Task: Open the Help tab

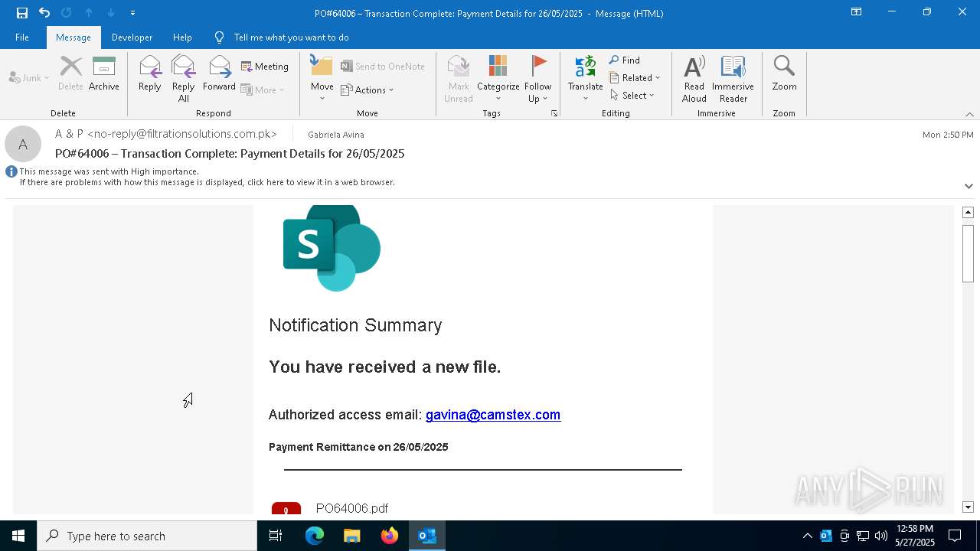Action: pos(182,37)
